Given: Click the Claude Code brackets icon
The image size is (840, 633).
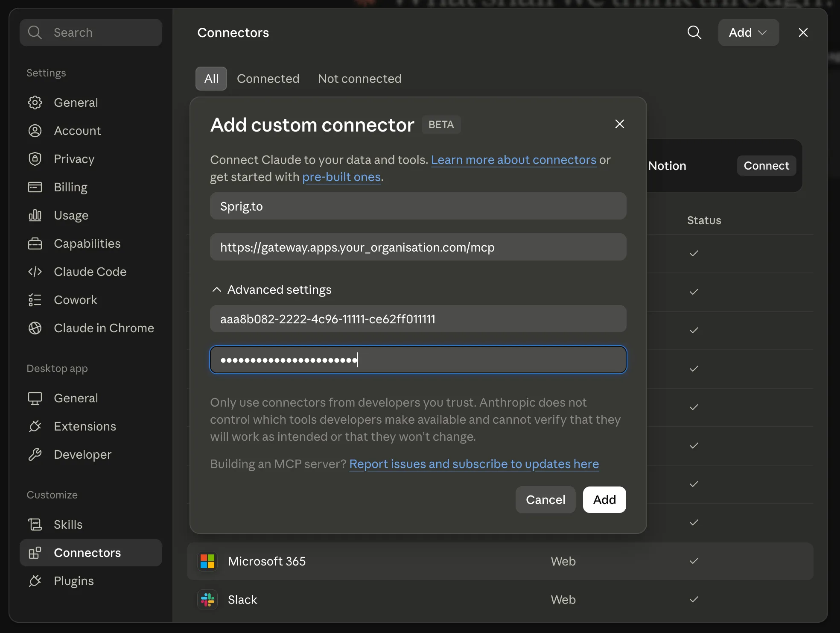Looking at the screenshot, I should (x=35, y=272).
